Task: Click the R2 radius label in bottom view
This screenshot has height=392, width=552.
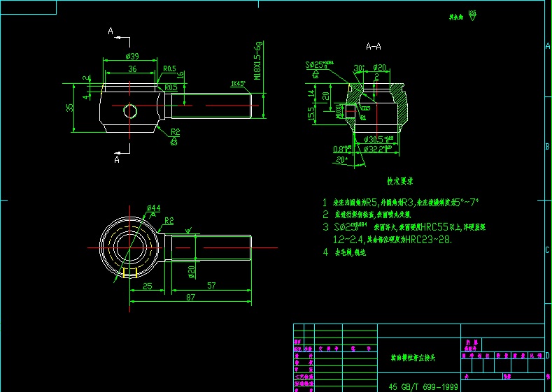Action: (x=169, y=221)
